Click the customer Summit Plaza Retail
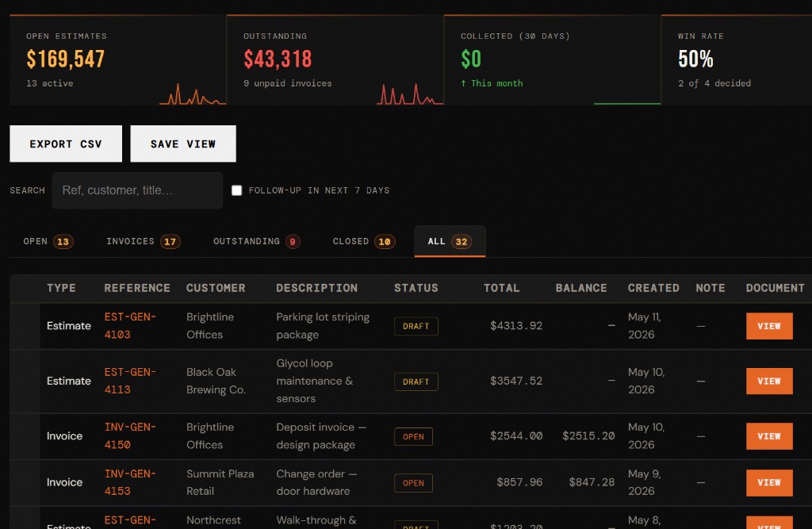Viewport: 812px width, 529px height. pyautogui.click(x=220, y=482)
